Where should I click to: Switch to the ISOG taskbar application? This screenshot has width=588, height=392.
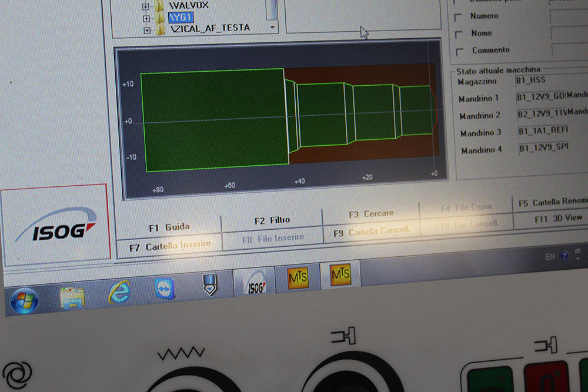(255, 283)
